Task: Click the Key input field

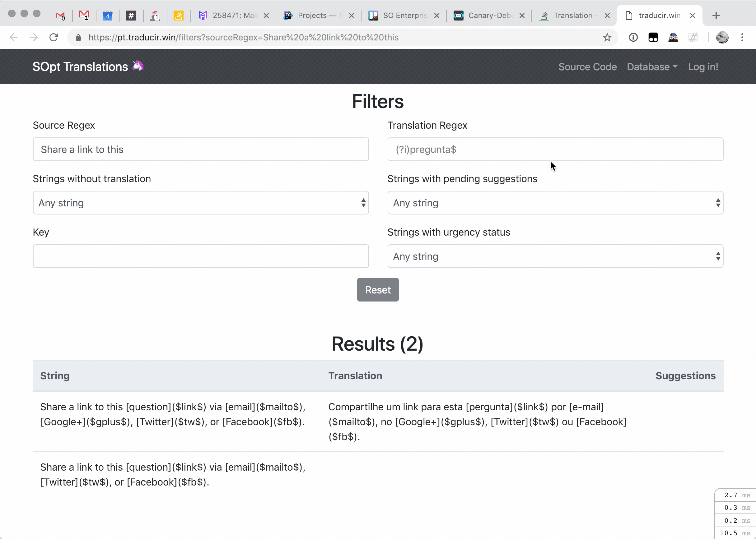Action: pos(201,256)
